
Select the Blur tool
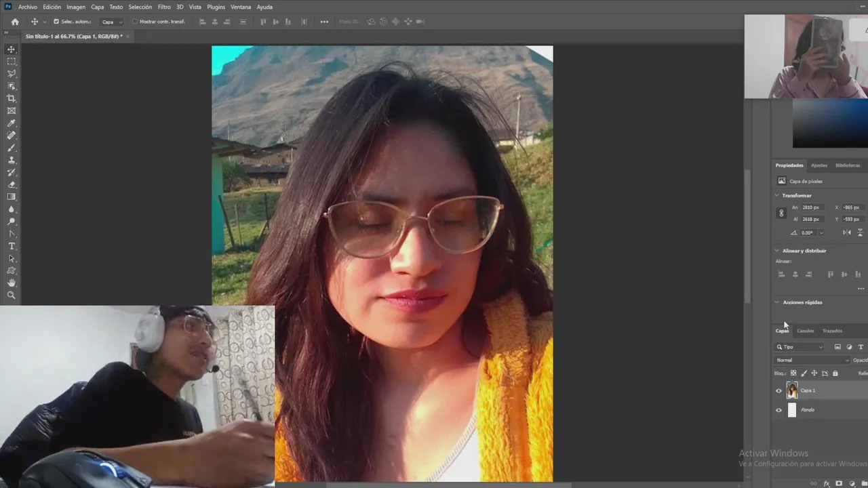click(x=12, y=209)
